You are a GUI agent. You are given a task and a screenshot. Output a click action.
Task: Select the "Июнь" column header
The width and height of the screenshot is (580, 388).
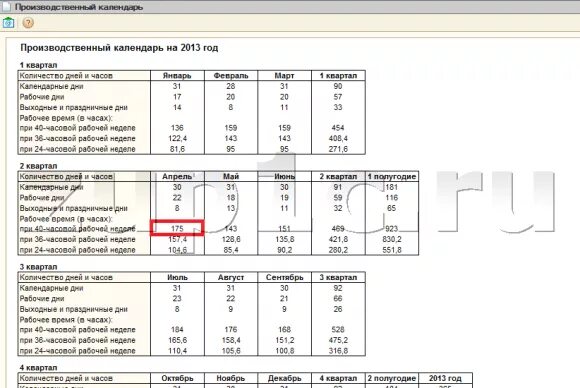pyautogui.click(x=284, y=177)
